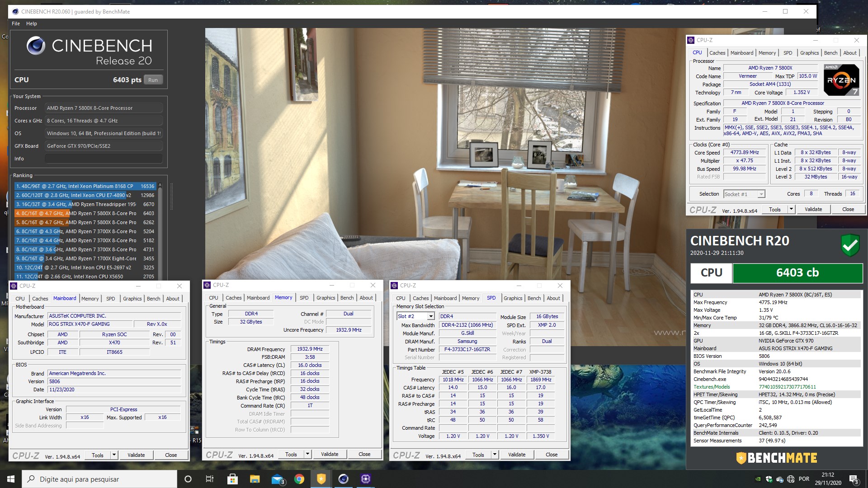
Task: Switch to CPU-Z via its taskbar icon
Action: click(365, 479)
